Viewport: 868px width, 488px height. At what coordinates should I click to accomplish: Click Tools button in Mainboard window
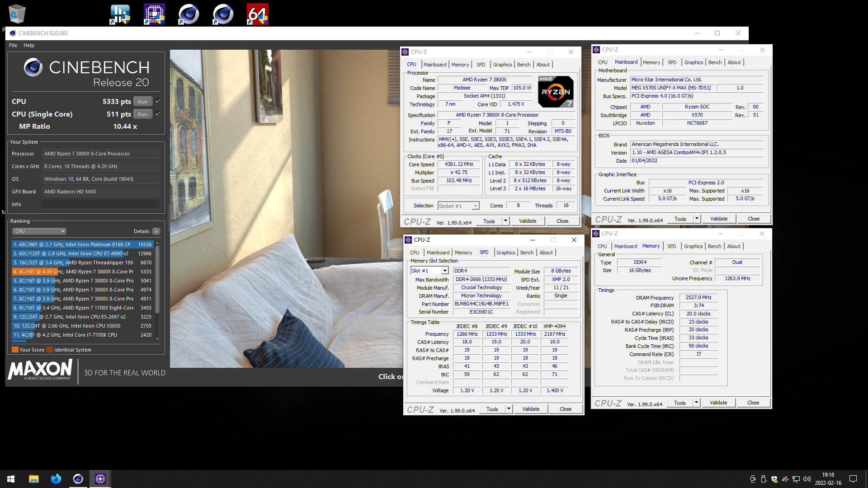click(680, 219)
